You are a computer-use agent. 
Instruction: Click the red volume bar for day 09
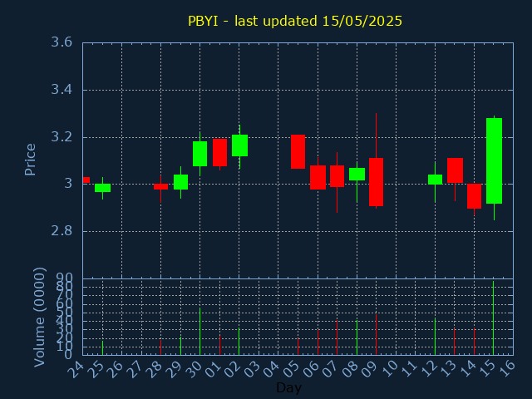coord(377,335)
